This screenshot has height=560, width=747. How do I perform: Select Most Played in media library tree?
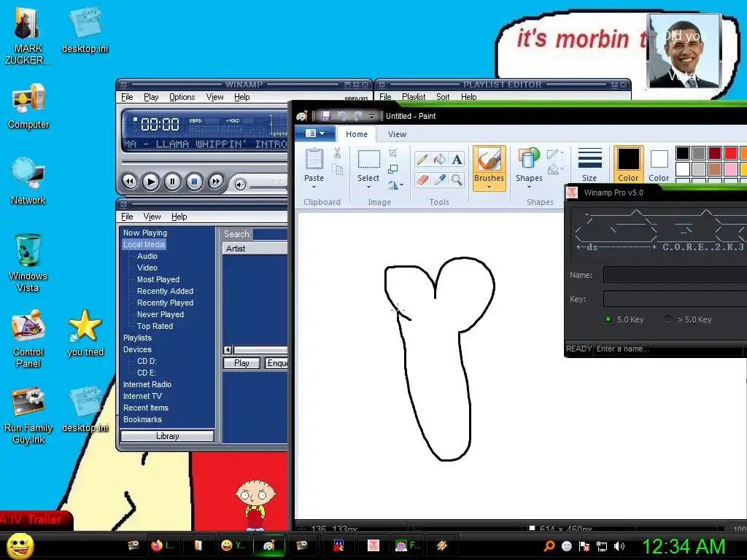158,279
